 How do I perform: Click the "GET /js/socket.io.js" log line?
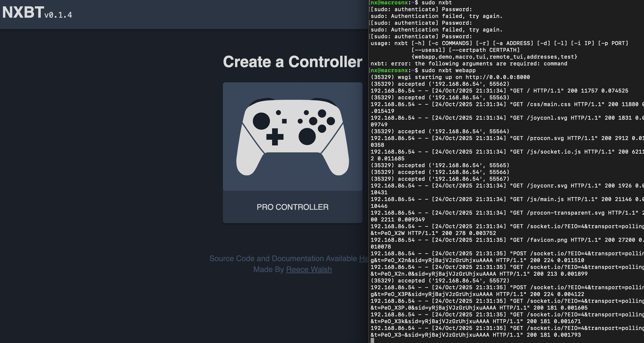[507, 152]
